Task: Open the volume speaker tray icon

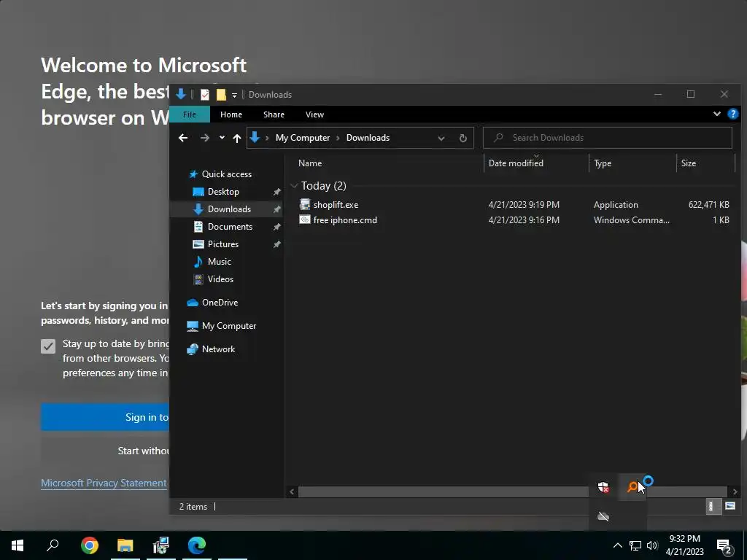Action: (x=652, y=545)
